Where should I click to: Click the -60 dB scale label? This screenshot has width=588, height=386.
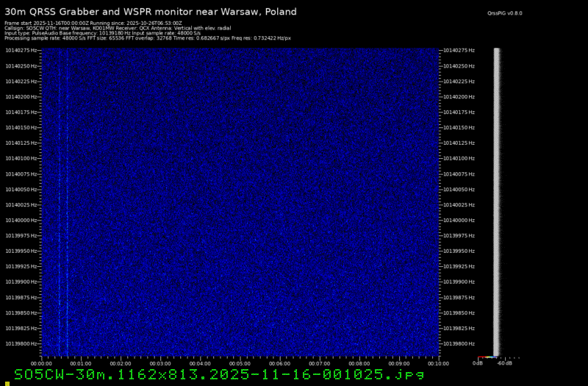tap(503, 362)
